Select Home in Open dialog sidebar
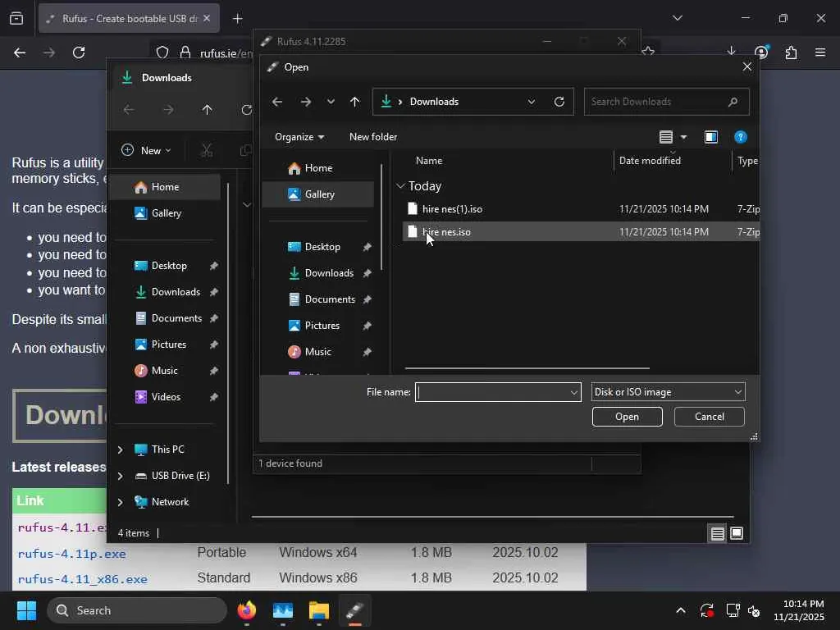This screenshot has width=840, height=630. click(318, 168)
